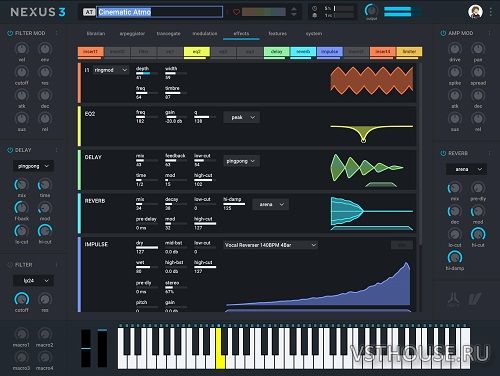
Task: Open pingpong dropdown in DELAY effect row
Action: tap(242, 161)
